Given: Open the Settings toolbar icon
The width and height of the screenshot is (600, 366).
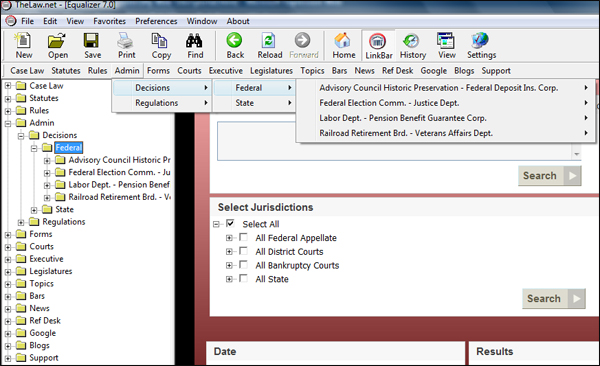Looking at the screenshot, I should (x=480, y=41).
